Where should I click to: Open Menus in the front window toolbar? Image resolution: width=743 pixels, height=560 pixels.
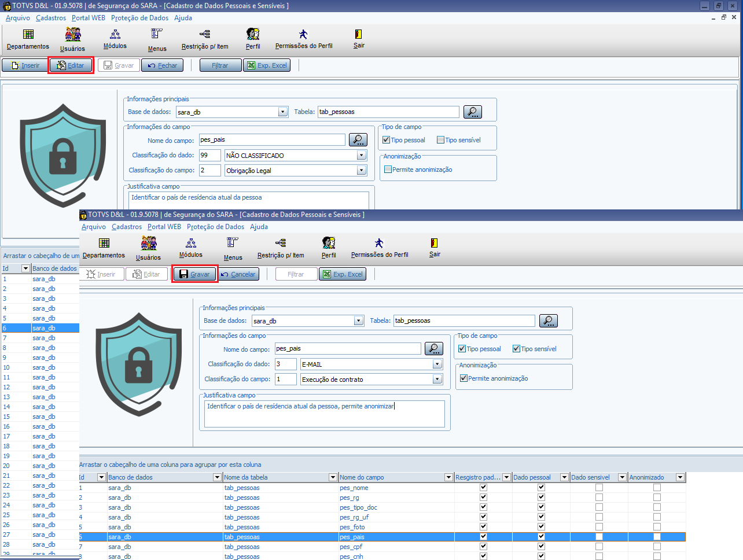click(x=233, y=249)
